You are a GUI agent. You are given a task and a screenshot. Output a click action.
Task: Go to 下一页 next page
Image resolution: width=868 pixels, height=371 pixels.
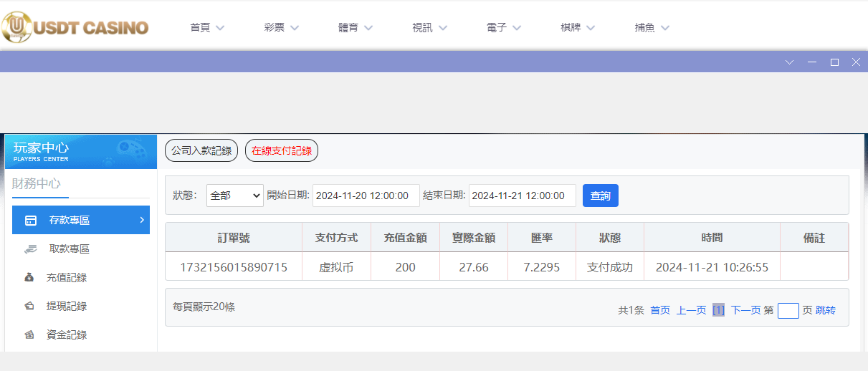tap(745, 310)
